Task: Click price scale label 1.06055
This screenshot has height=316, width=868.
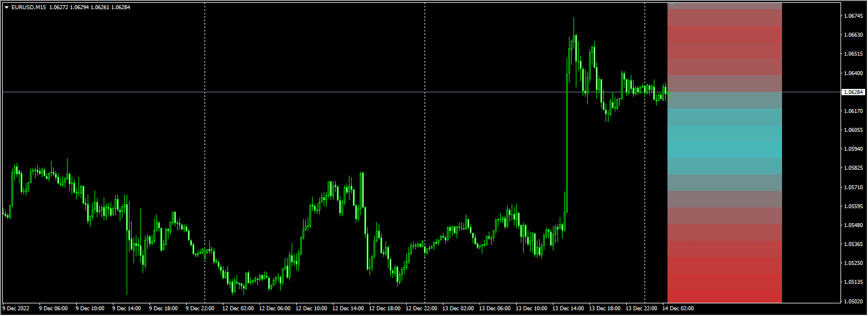Action: (x=854, y=130)
